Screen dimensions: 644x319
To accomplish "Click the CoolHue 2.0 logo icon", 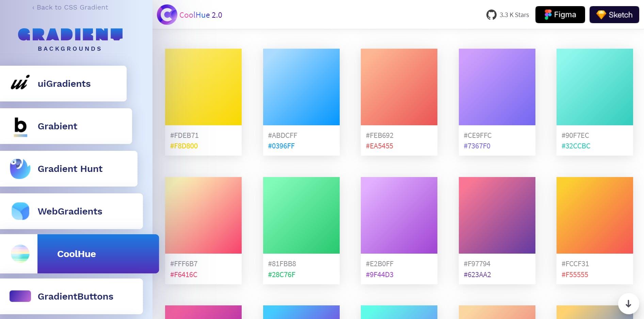I will click(x=167, y=15).
